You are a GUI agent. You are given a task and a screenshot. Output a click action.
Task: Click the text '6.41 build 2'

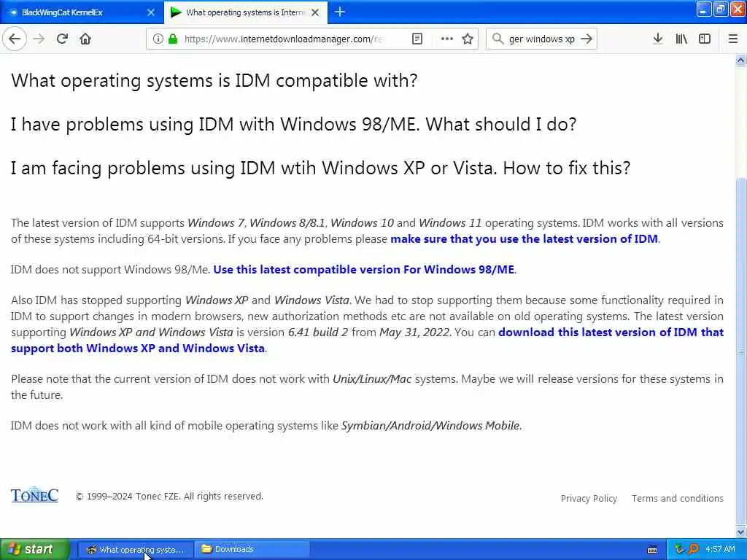(318, 332)
